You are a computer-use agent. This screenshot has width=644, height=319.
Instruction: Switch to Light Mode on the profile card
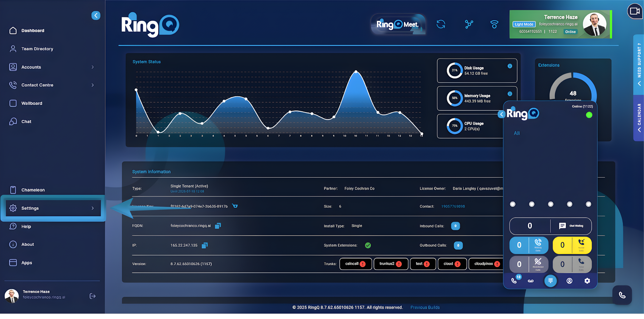pyautogui.click(x=524, y=24)
